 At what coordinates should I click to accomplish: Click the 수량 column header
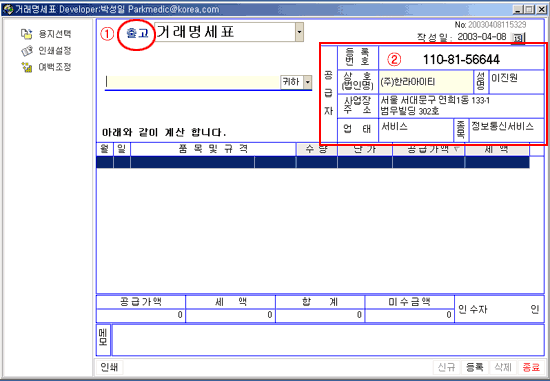[316, 149]
